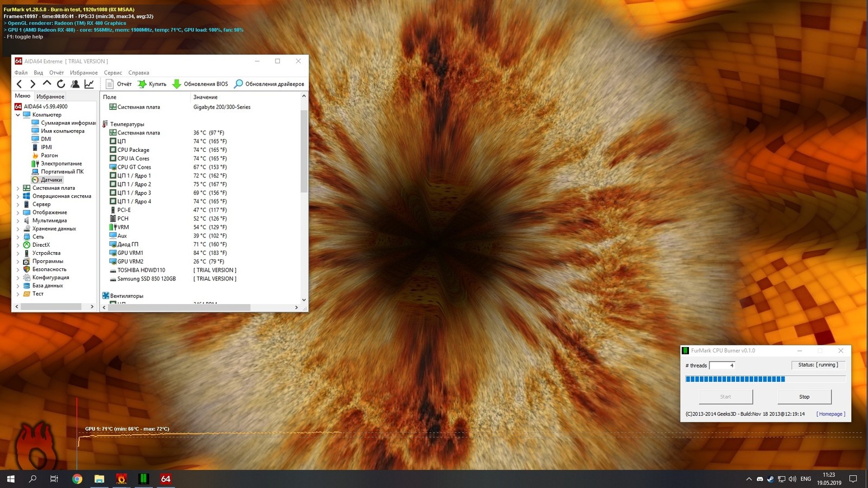The image size is (868, 488).
Task: Select the Датчики tree item
Action: click(47, 180)
